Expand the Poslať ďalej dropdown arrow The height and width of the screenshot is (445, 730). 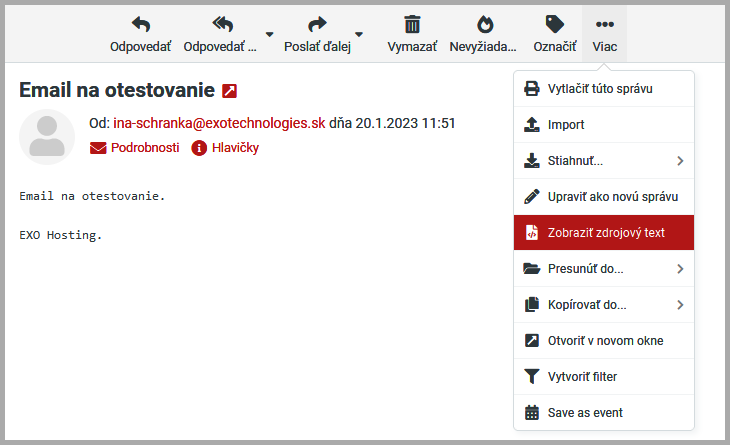coord(359,34)
